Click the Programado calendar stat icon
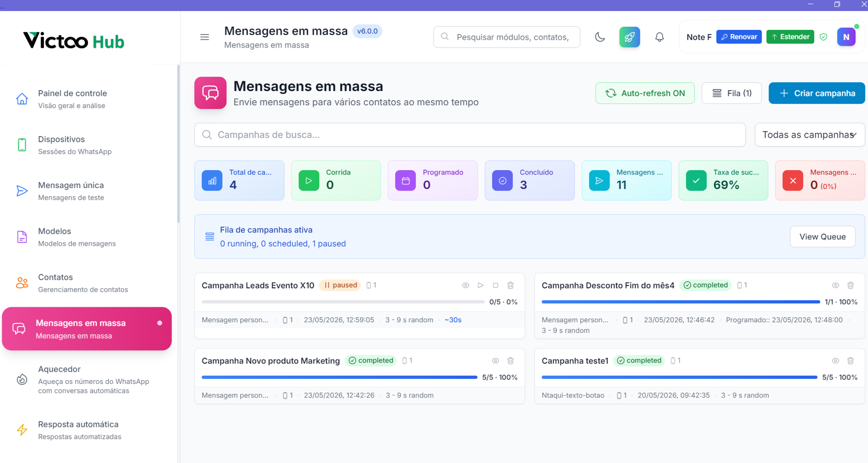 (406, 181)
